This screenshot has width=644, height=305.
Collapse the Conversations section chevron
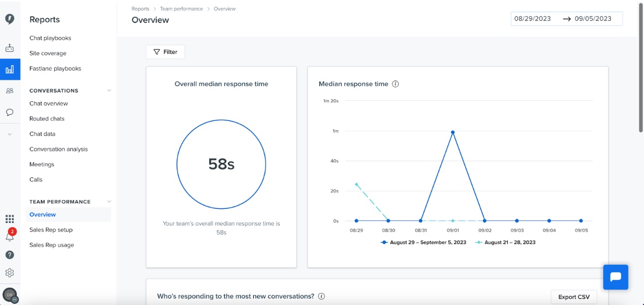point(109,90)
